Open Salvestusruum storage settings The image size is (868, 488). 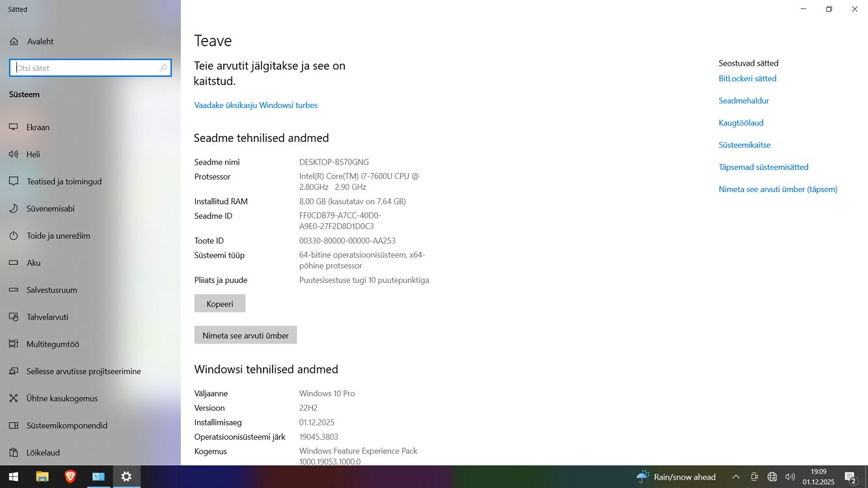click(51, 290)
